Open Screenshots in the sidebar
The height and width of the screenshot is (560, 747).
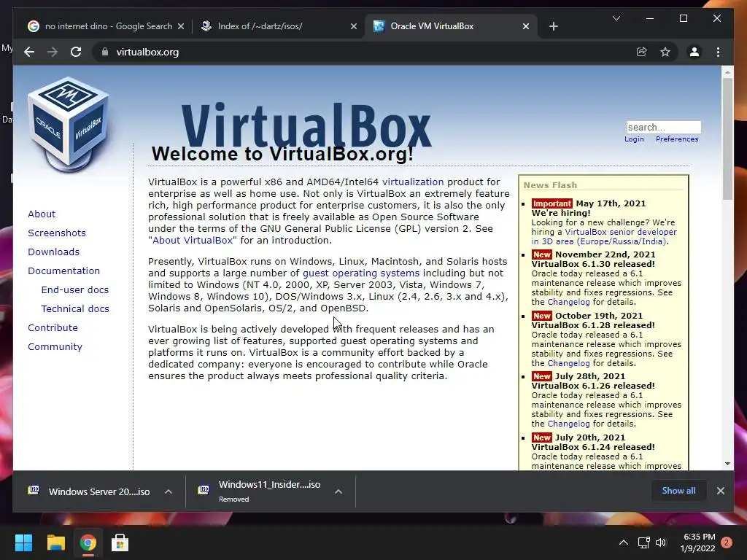[x=57, y=233]
